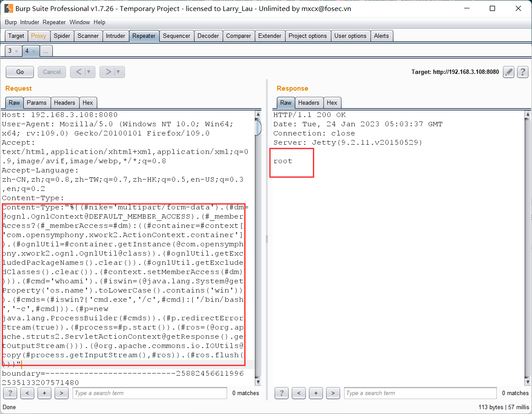Screen dimensions: 532x414
Task: Click the request scrollbar down arrow
Action: [258, 382]
